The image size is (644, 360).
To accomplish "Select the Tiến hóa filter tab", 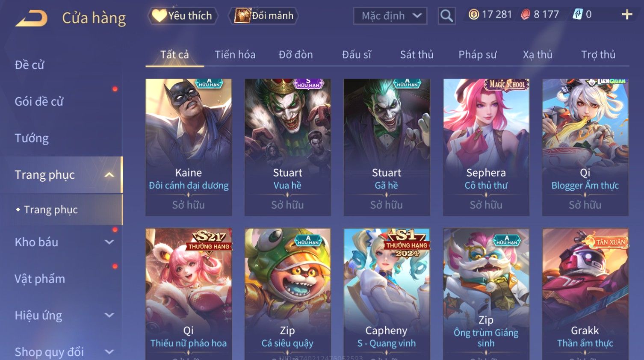I will [235, 55].
